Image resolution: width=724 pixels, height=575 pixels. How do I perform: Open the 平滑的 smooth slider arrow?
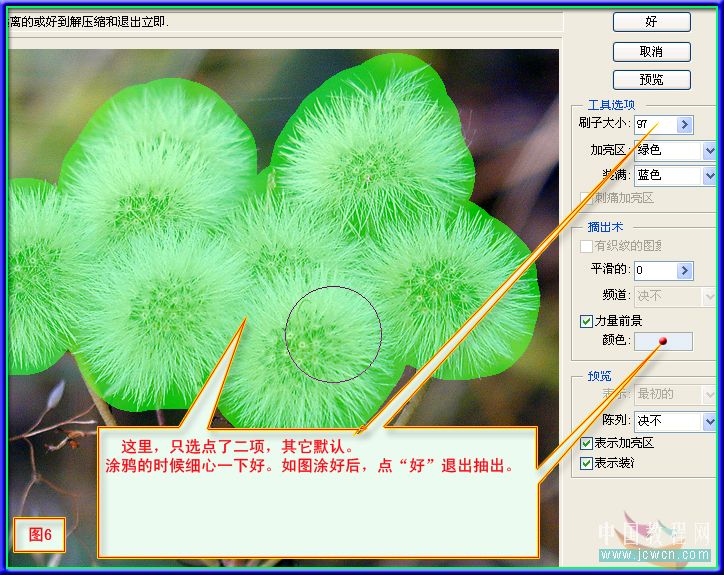pyautogui.click(x=685, y=270)
